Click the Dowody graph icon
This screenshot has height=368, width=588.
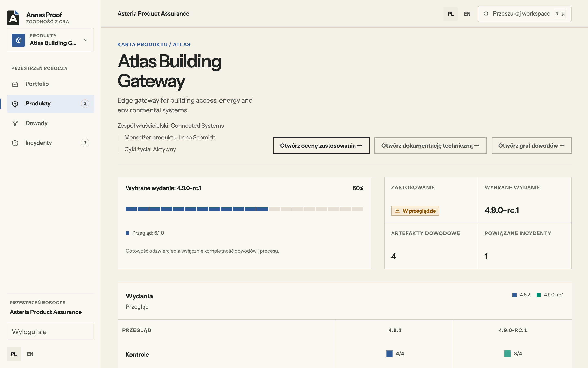pos(15,123)
